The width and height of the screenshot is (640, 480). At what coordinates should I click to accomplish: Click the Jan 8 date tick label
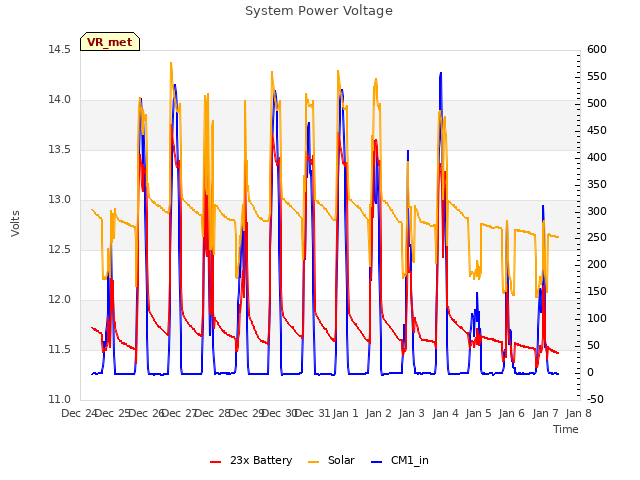(578, 413)
